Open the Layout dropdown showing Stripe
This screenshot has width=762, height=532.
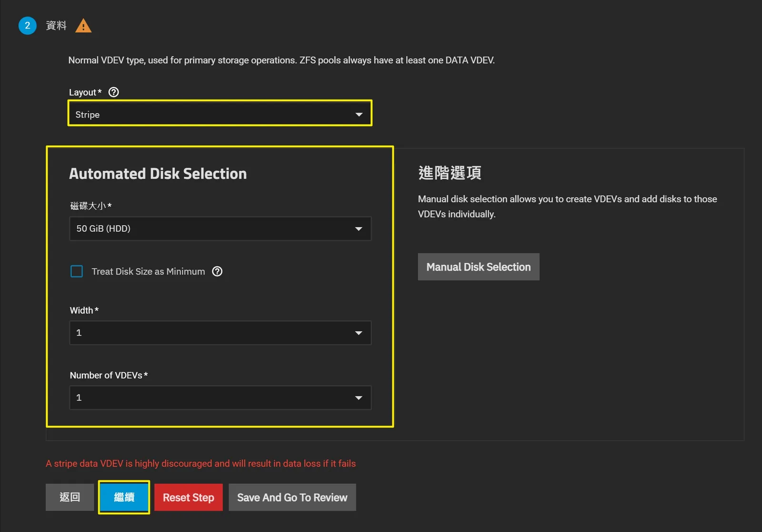(220, 114)
